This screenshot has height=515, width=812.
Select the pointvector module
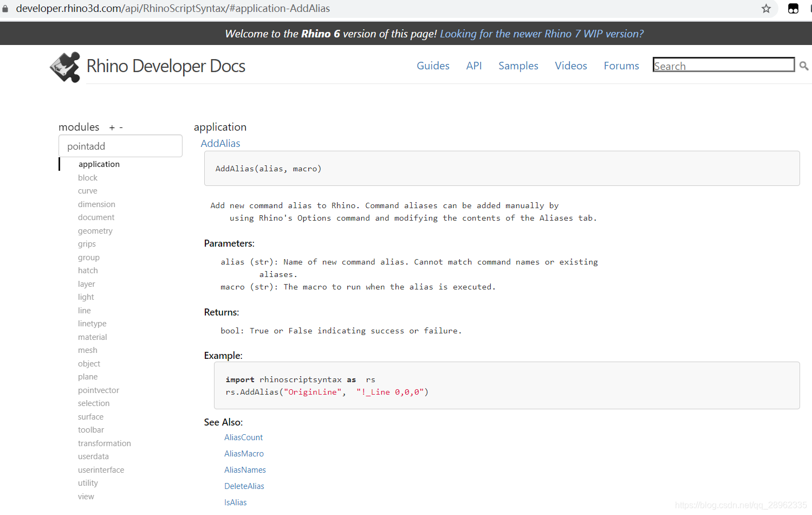pos(99,390)
